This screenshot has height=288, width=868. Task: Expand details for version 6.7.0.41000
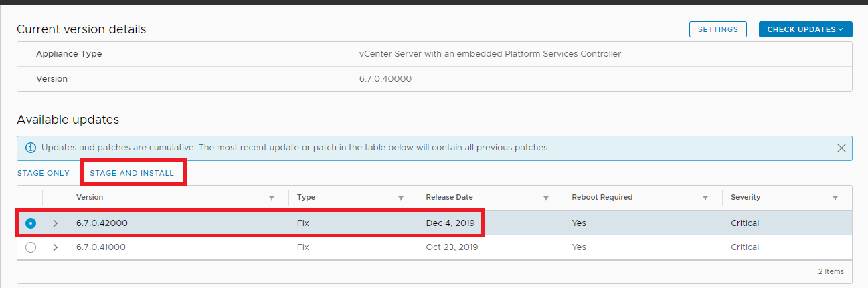coord(55,247)
